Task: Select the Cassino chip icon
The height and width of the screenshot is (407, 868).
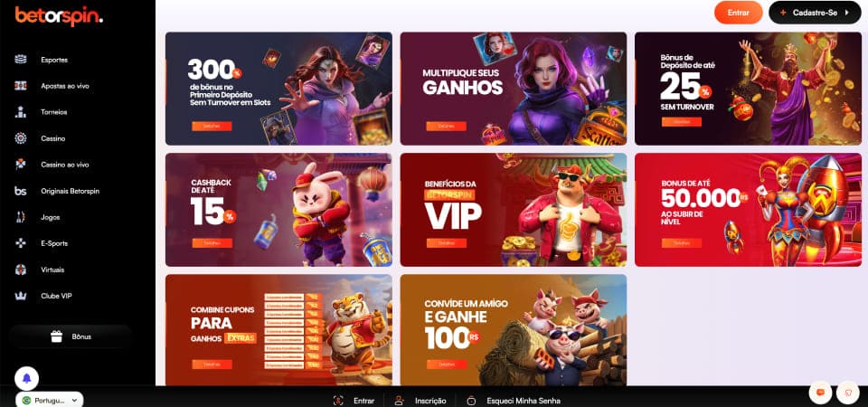Action: tap(21, 138)
